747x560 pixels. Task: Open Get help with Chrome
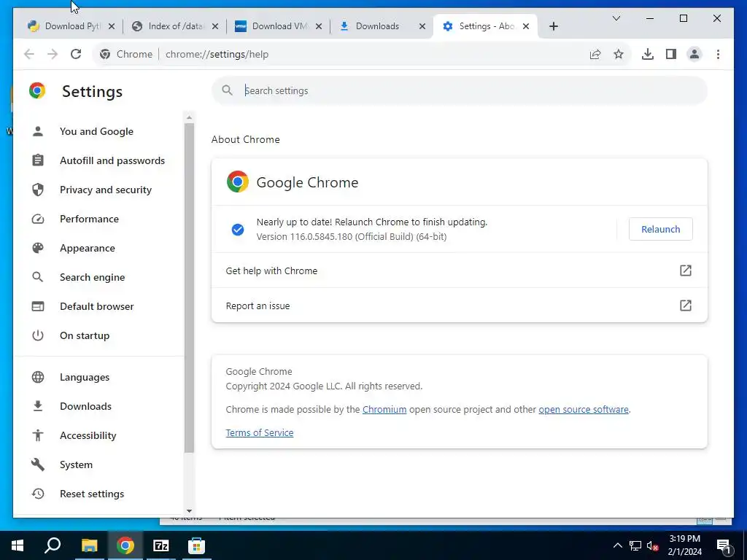(460, 271)
